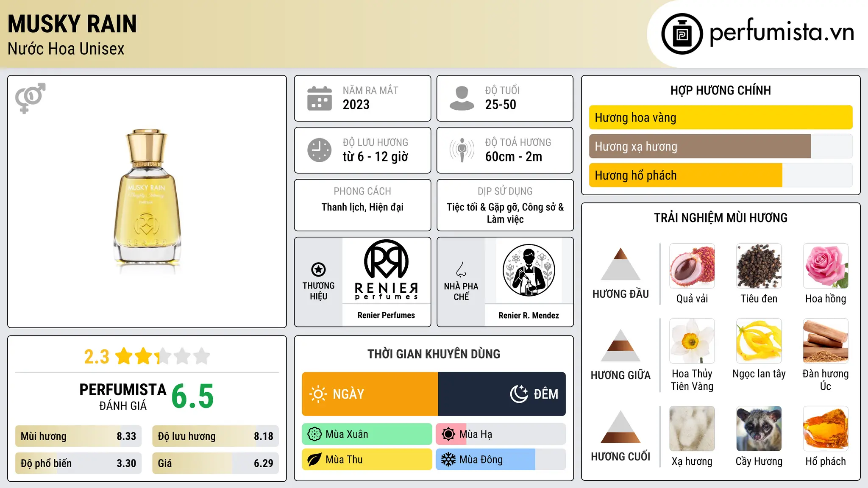Click the Mùi hương 8.33 score bar
Image resolution: width=868 pixels, height=488 pixels.
click(x=78, y=436)
